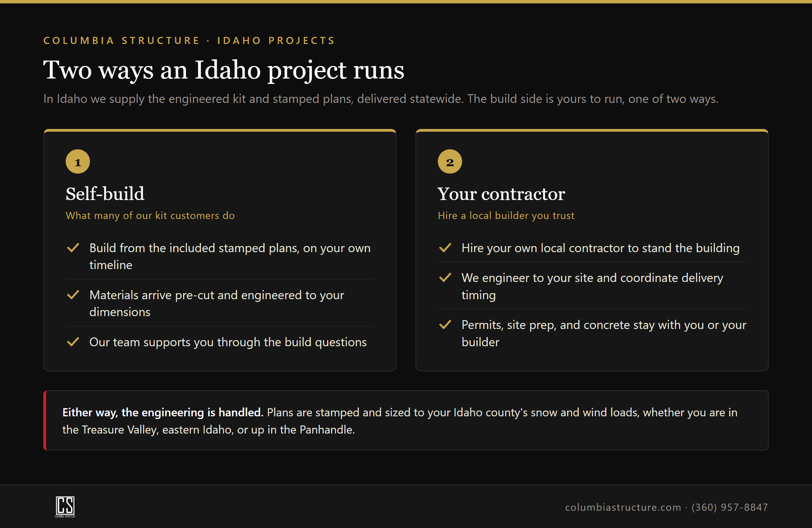Open columbiastructure.com link in footer

[x=623, y=507]
